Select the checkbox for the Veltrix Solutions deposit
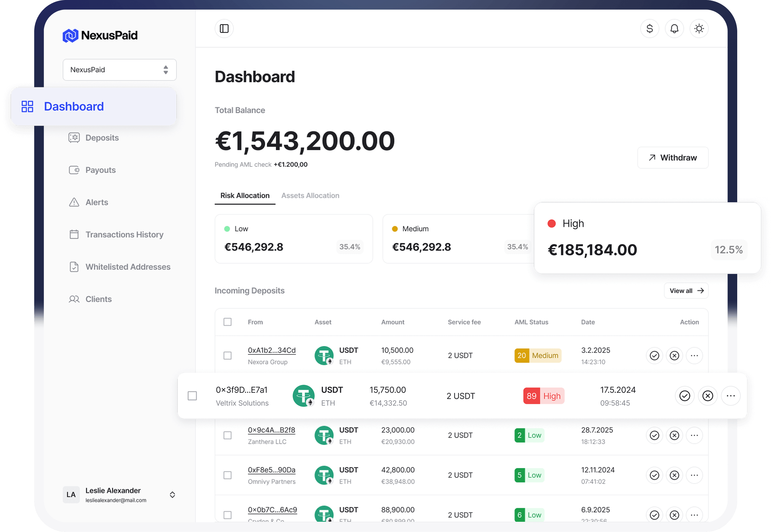This screenshot has width=773, height=532. pos(192,396)
